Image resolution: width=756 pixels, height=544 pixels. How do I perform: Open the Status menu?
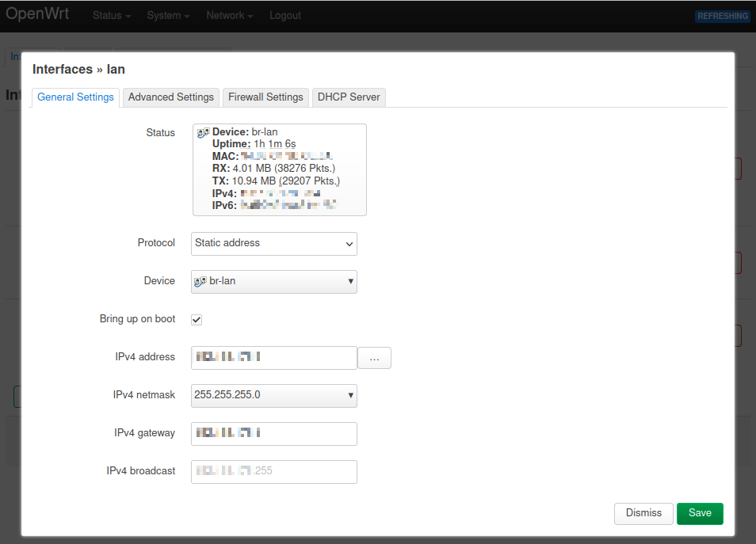click(111, 16)
